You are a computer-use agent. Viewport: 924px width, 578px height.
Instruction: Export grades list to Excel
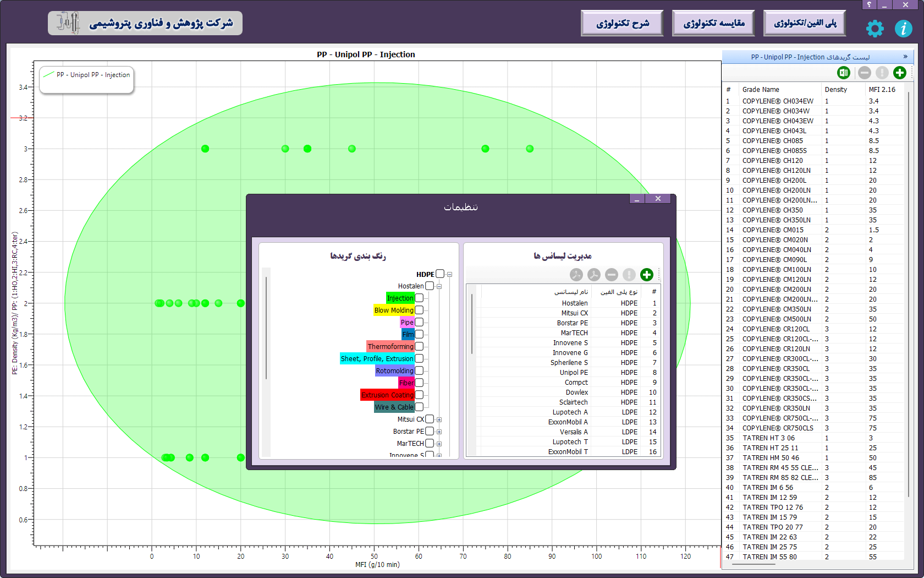pos(844,73)
